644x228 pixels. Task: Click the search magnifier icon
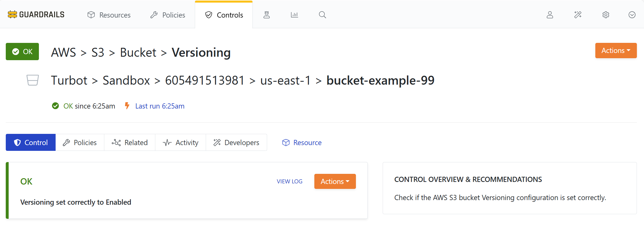coord(322,15)
